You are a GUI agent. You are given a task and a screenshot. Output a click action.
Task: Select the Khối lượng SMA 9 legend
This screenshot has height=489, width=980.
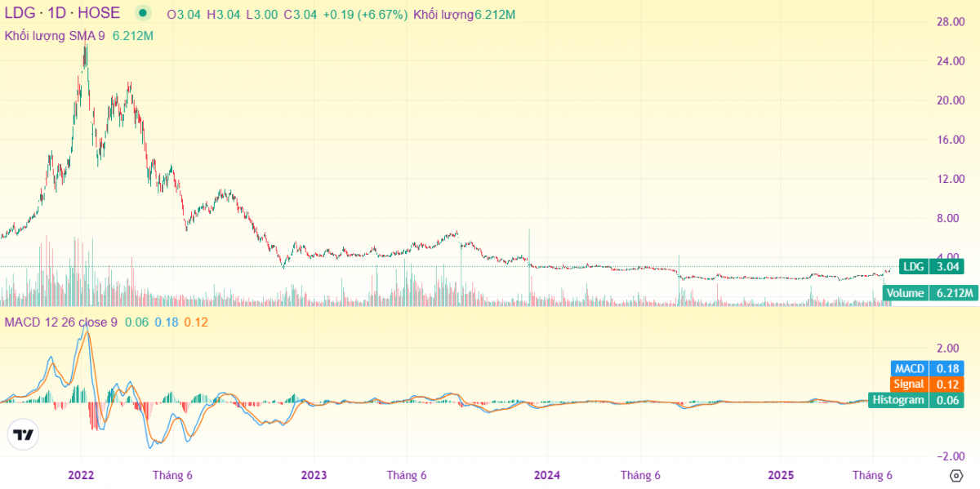pyautogui.click(x=55, y=36)
